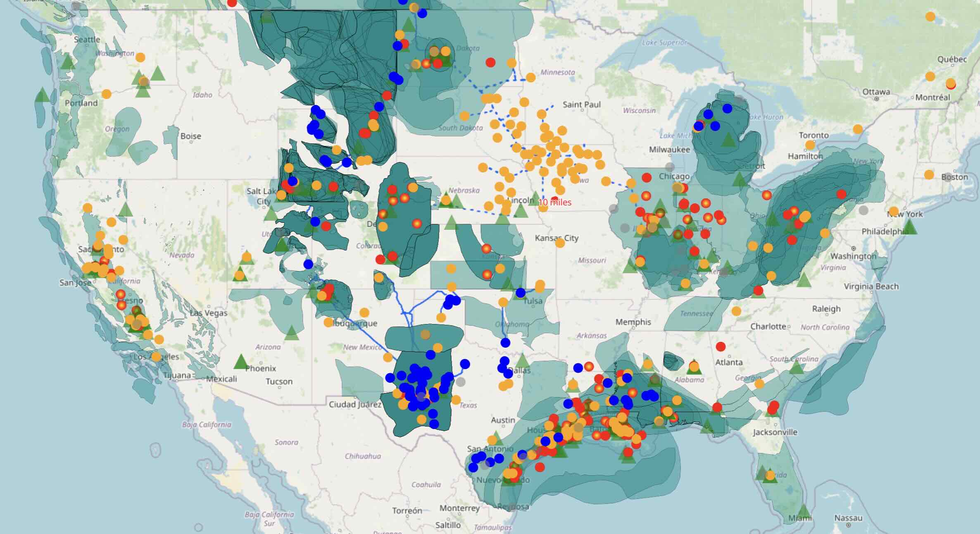Viewport: 980px width, 534px height.
Task: Select the orange marker near Montréal
Action: pyautogui.click(x=950, y=83)
